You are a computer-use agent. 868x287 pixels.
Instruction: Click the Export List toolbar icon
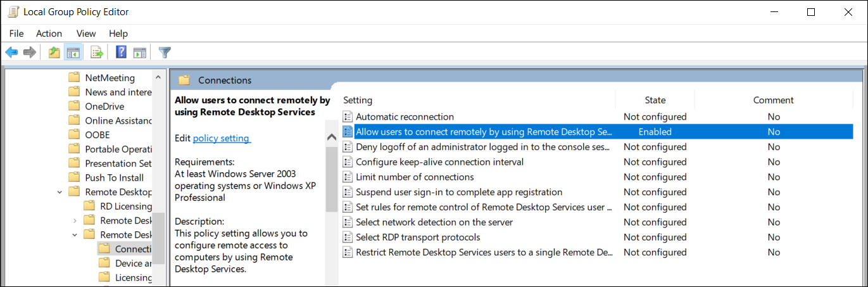97,53
